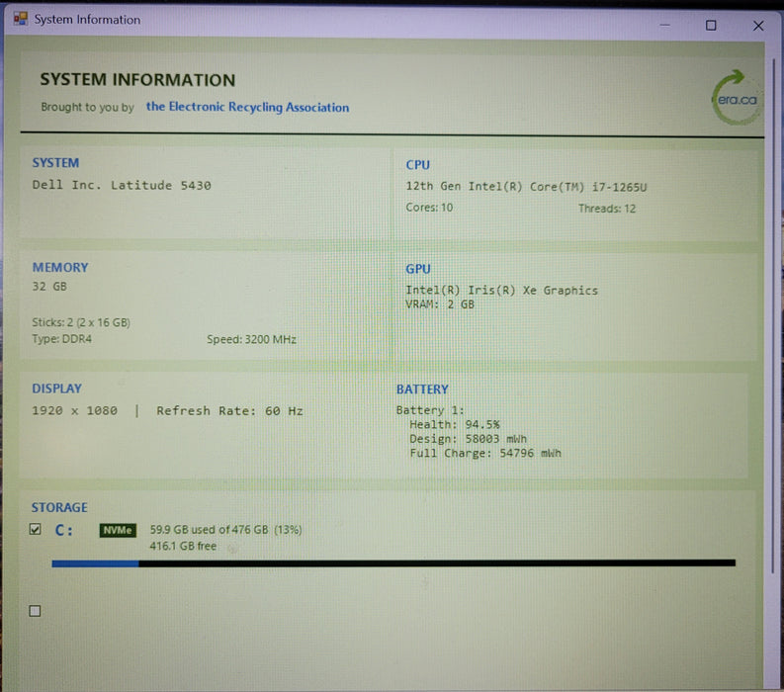
Task: Minimize the System Information window
Action: click(664, 25)
